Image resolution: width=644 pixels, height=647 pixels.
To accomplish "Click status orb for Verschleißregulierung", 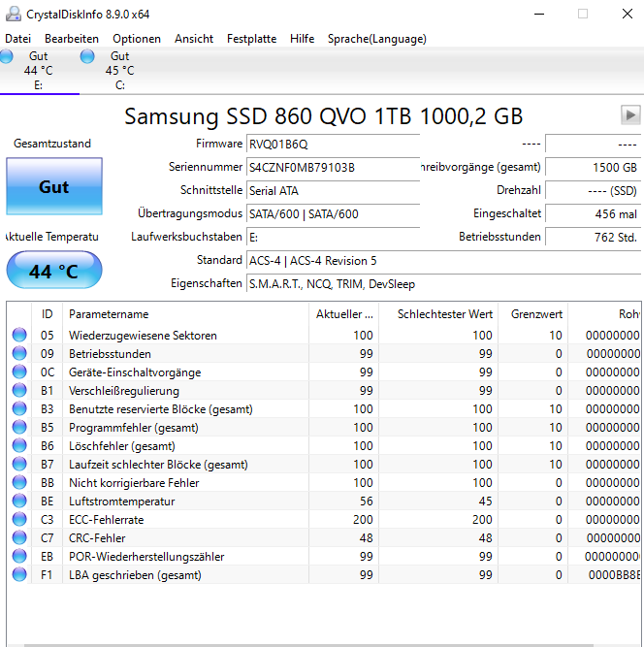I will click(19, 390).
